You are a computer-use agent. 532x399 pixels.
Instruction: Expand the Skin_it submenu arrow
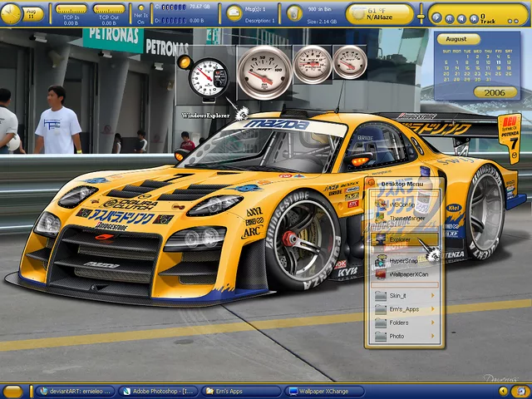coord(432,295)
